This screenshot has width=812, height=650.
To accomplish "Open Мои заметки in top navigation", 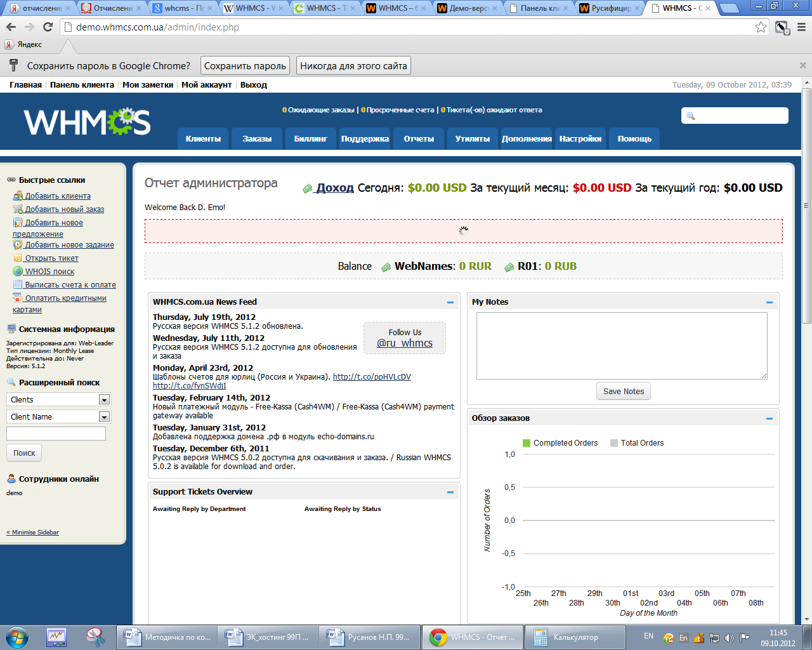I will pyautogui.click(x=148, y=84).
